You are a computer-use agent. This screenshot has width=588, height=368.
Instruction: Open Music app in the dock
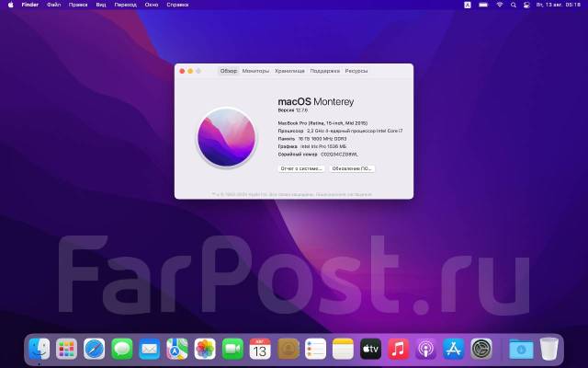coord(398,349)
